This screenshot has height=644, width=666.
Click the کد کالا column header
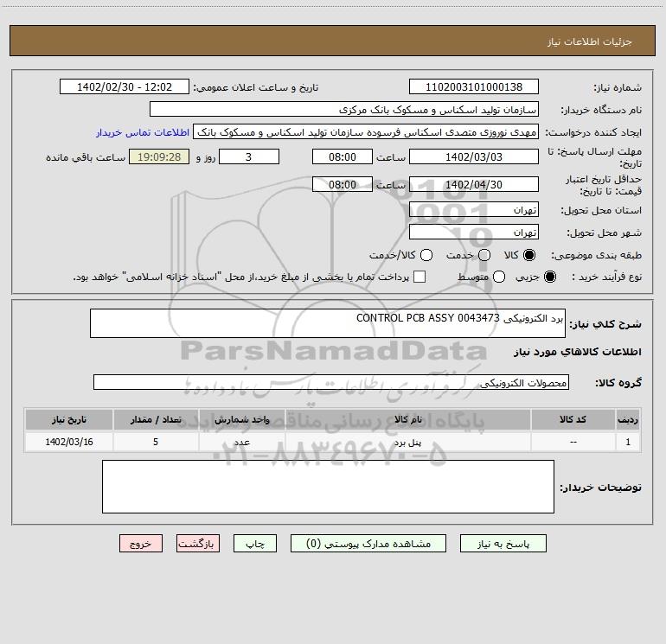click(x=573, y=419)
